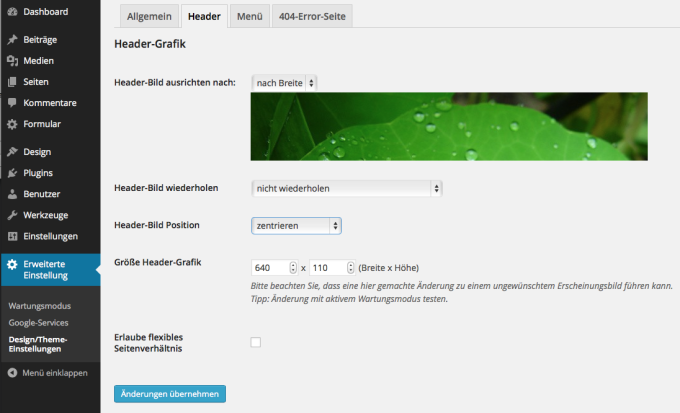Click the '(Breite x Höhe)' hint text
Screen dimensions: 680x413
coord(389,268)
